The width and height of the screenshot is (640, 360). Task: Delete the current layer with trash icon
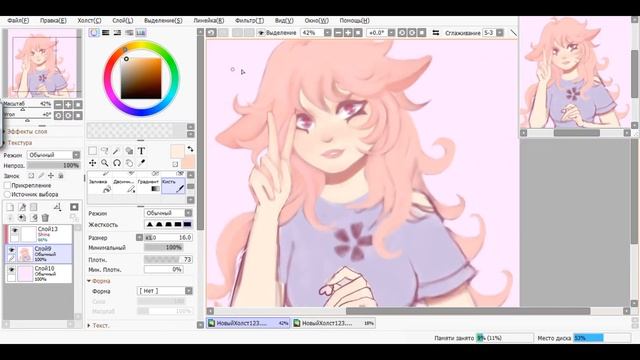click(x=45, y=218)
